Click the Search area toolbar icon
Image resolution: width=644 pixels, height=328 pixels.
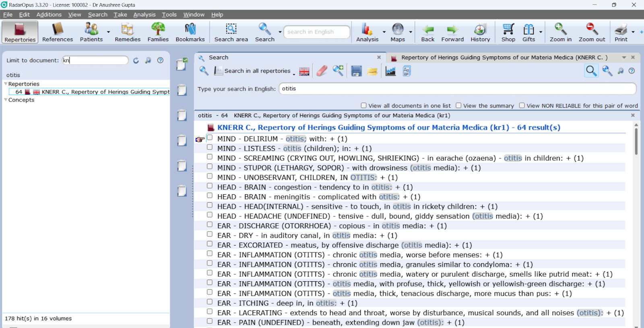coord(231,32)
